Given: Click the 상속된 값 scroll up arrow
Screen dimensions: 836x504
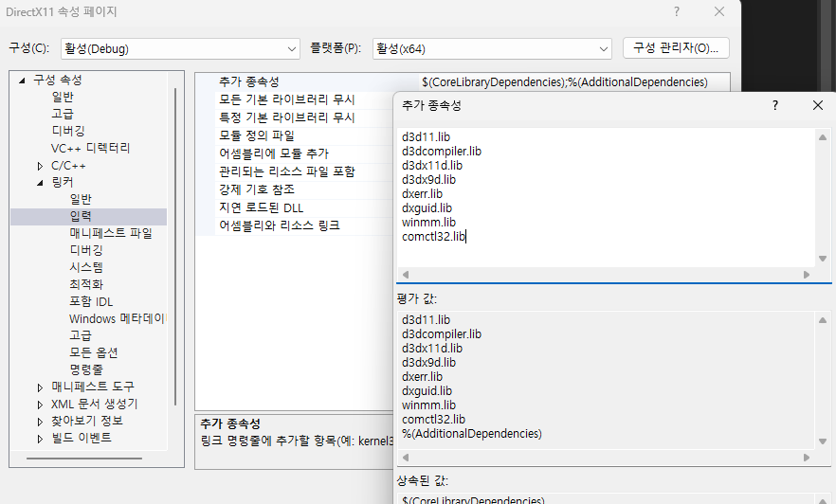Looking at the screenshot, I should pyautogui.click(x=823, y=500).
